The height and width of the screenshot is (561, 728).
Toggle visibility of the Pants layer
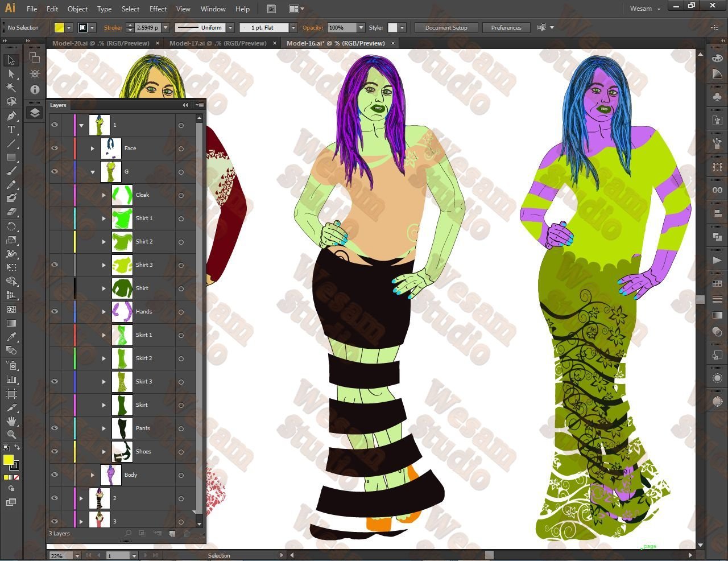pyautogui.click(x=55, y=428)
